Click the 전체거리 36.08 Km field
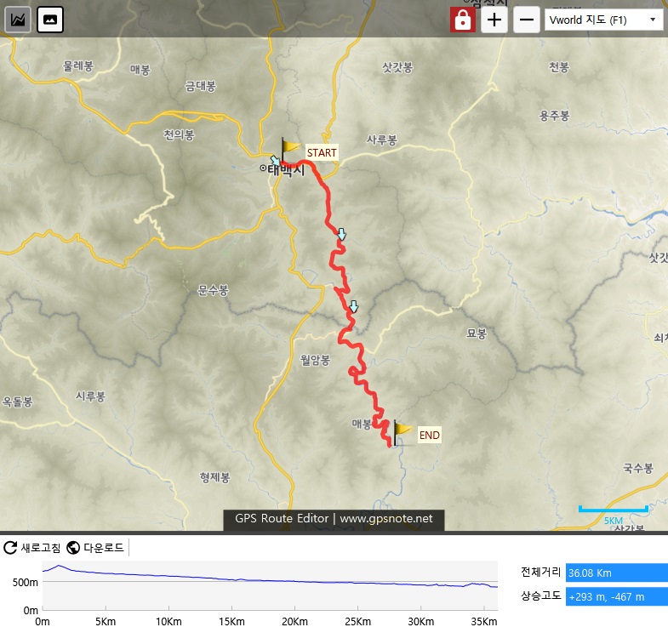 click(x=616, y=573)
